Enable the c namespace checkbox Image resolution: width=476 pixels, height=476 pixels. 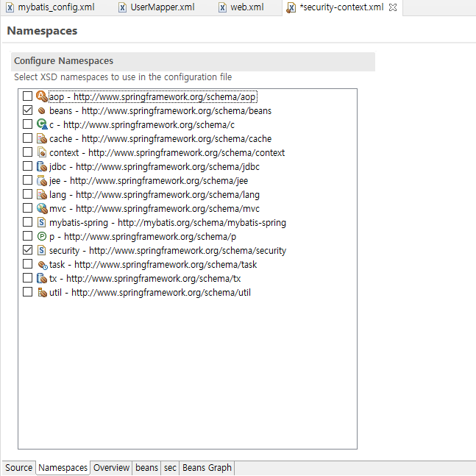coord(27,124)
